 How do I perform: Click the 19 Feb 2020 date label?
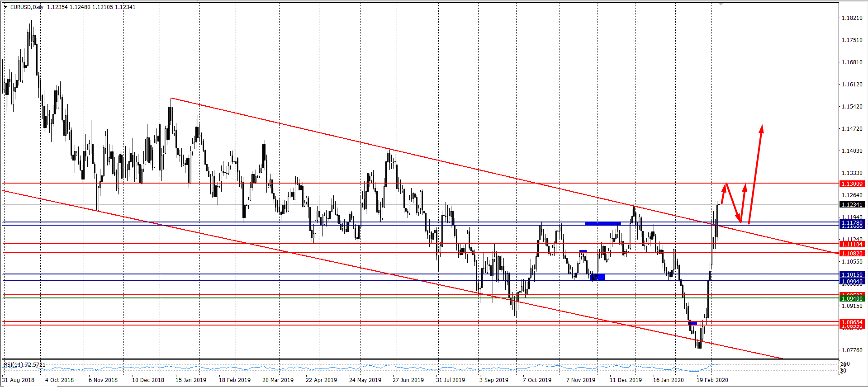coord(712,380)
